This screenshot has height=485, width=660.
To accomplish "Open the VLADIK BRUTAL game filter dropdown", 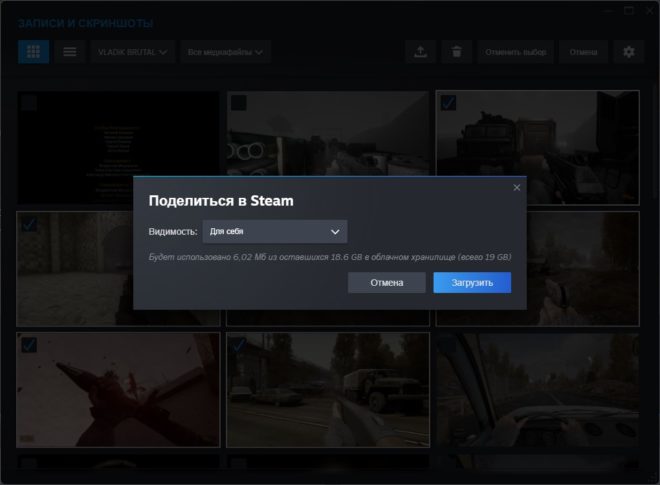I will (x=133, y=52).
